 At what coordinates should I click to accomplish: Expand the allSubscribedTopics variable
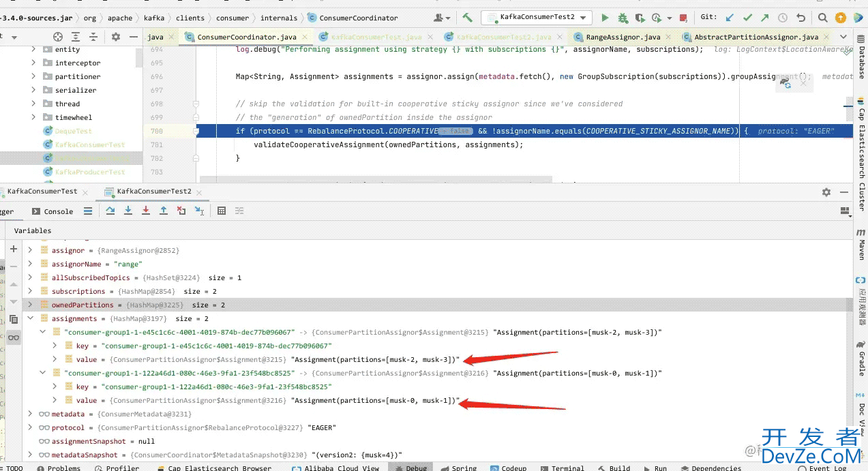pos(30,277)
